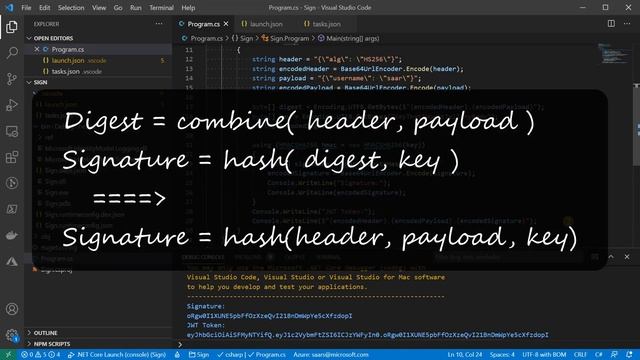The height and width of the screenshot is (360, 640).
Task: Open the Extensions view
Action: point(12,157)
